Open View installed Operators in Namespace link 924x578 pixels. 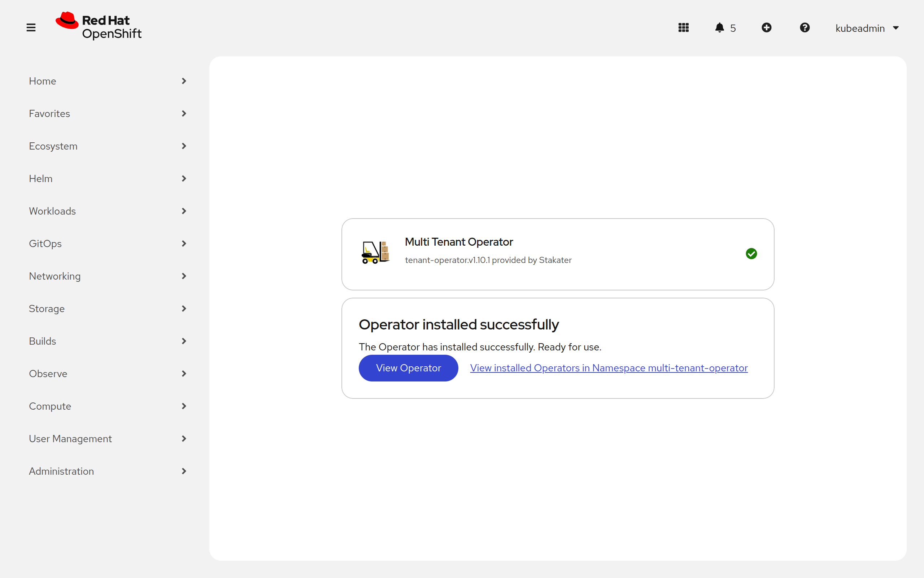point(609,368)
